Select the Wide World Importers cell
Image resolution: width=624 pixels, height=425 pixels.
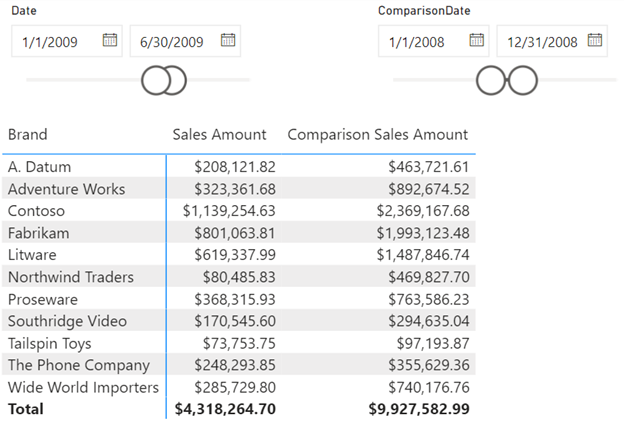tap(83, 387)
